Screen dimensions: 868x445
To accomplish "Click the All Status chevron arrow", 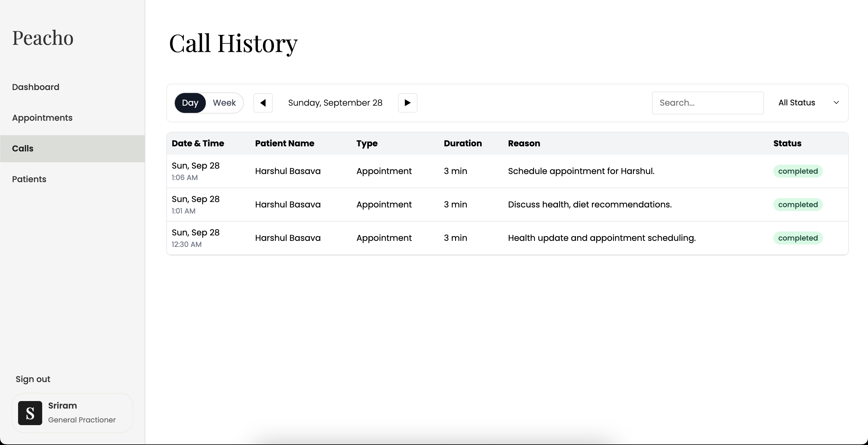I will point(836,103).
